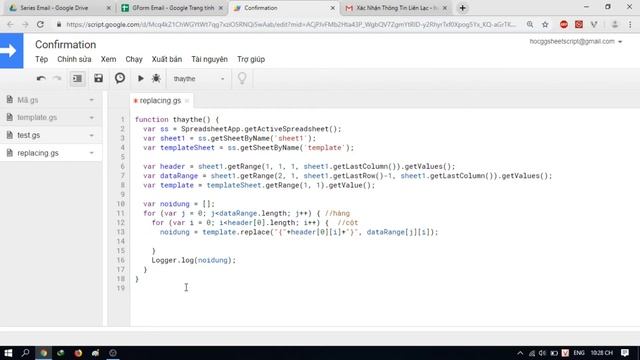Switch the ENG input language indicator

coord(579,353)
